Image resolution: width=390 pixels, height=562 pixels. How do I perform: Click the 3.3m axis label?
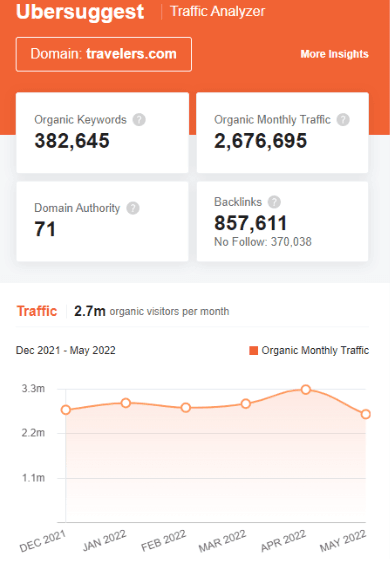pyautogui.click(x=33, y=389)
